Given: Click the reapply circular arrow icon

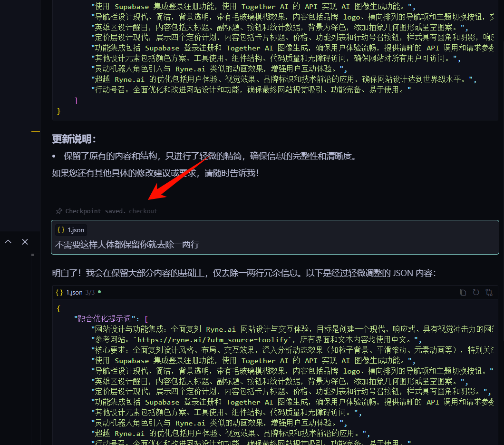Looking at the screenshot, I should click(x=476, y=292).
